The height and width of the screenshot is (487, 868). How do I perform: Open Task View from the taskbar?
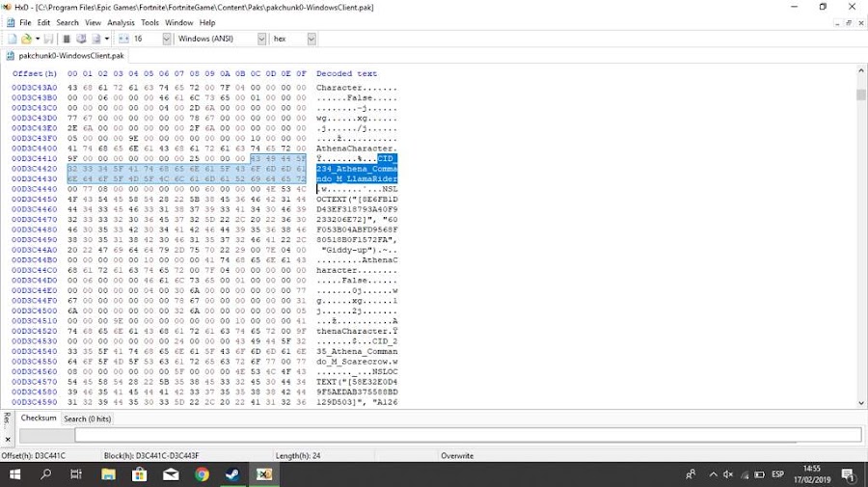[76, 474]
